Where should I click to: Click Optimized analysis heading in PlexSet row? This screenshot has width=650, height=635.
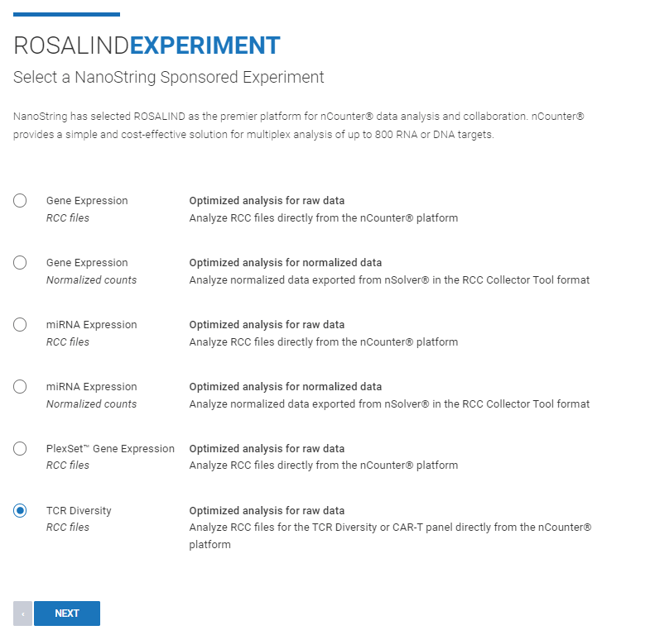[x=267, y=448]
